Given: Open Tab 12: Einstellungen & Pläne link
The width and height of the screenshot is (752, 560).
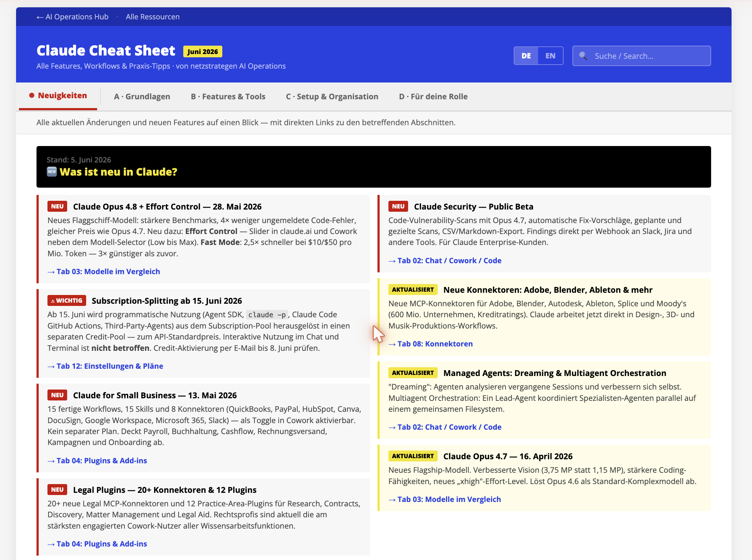Looking at the screenshot, I should coord(105,366).
